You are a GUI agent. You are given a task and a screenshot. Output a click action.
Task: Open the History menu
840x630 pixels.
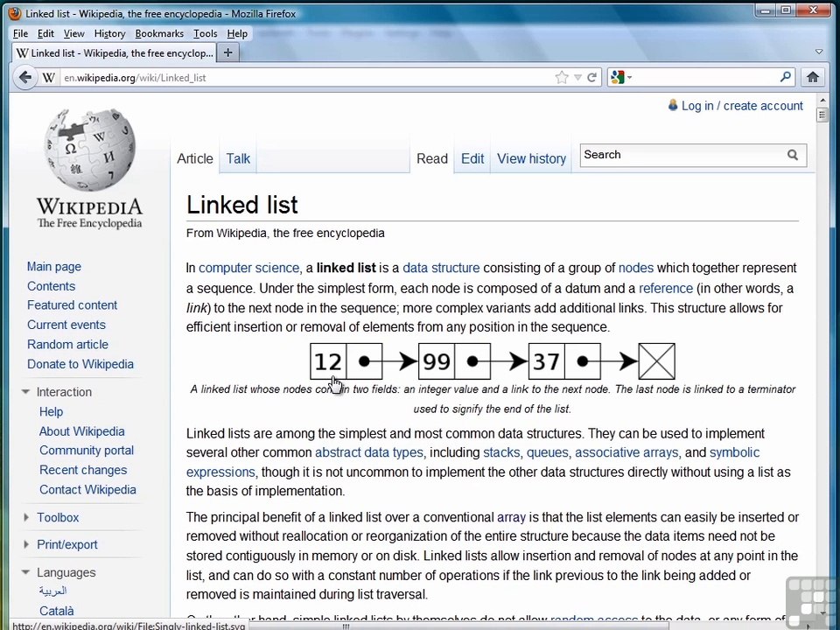point(110,34)
